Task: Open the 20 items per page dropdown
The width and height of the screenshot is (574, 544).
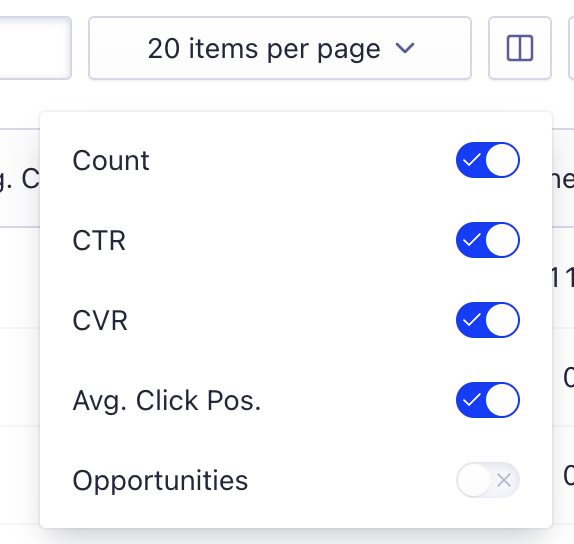Action: (x=280, y=48)
